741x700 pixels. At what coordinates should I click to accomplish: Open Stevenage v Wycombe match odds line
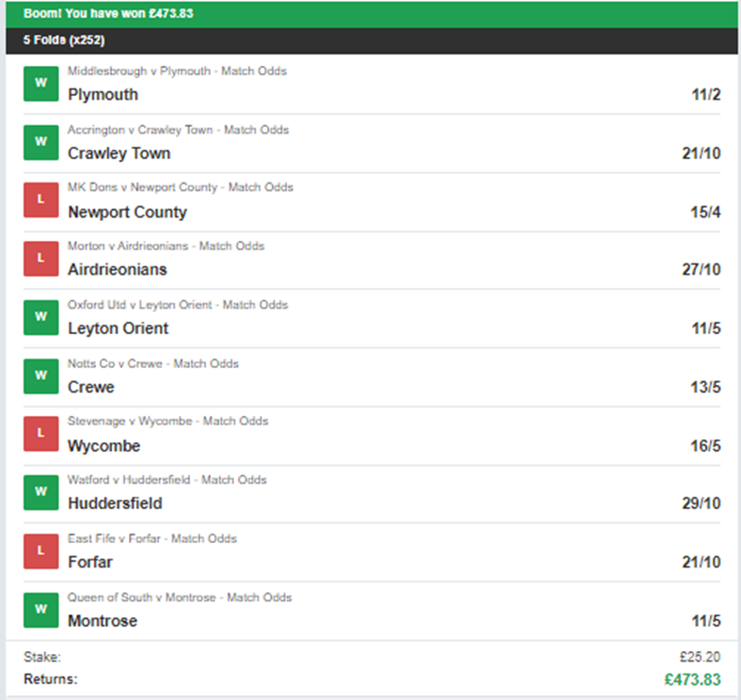click(x=167, y=422)
